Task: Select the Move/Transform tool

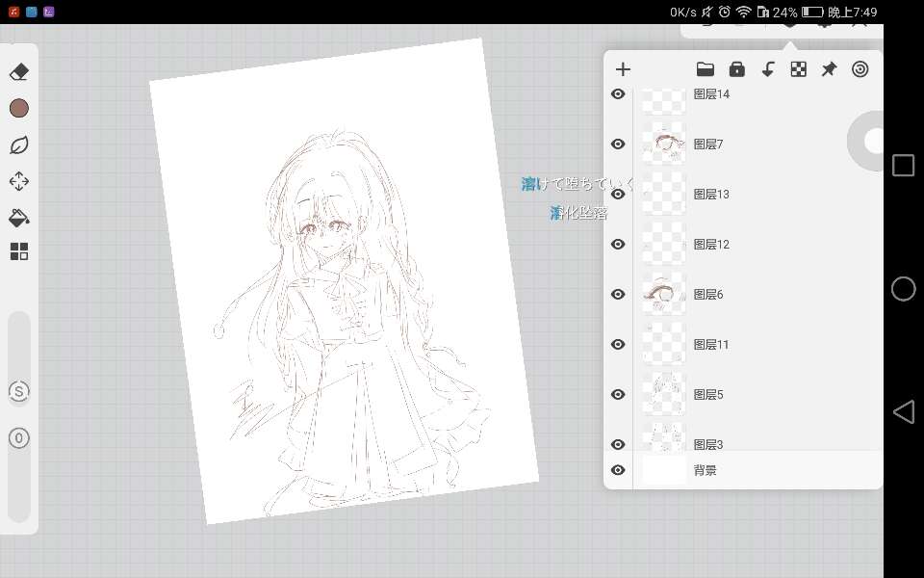Action: click(x=19, y=181)
